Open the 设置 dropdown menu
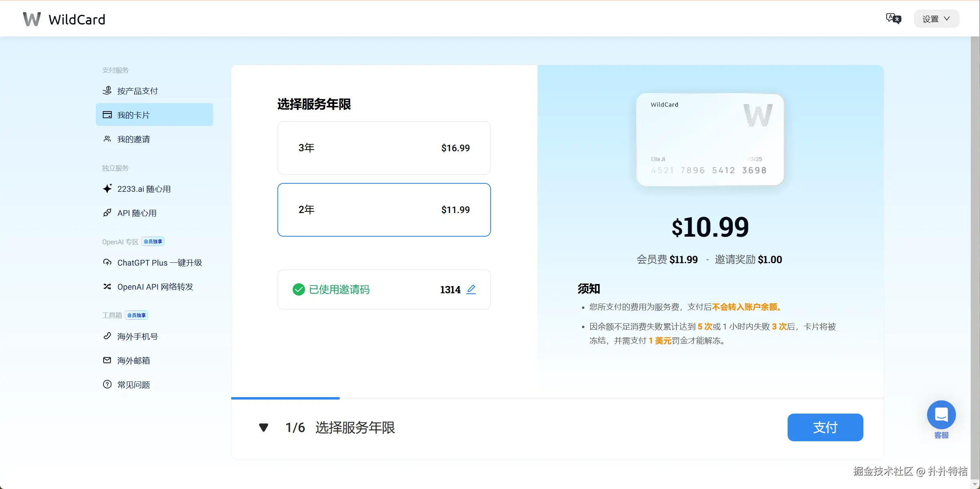Viewport: 980px width, 489px height. [936, 19]
